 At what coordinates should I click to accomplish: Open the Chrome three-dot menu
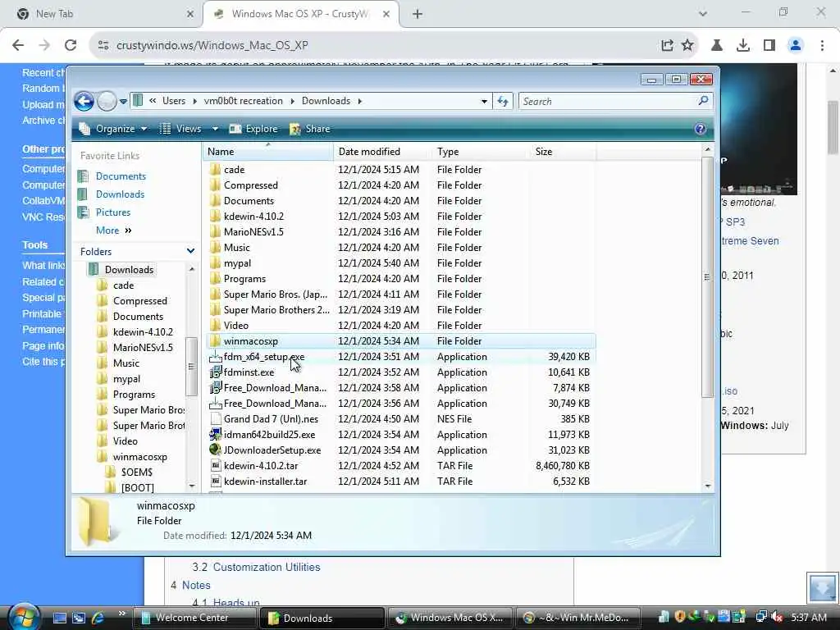tap(822, 45)
